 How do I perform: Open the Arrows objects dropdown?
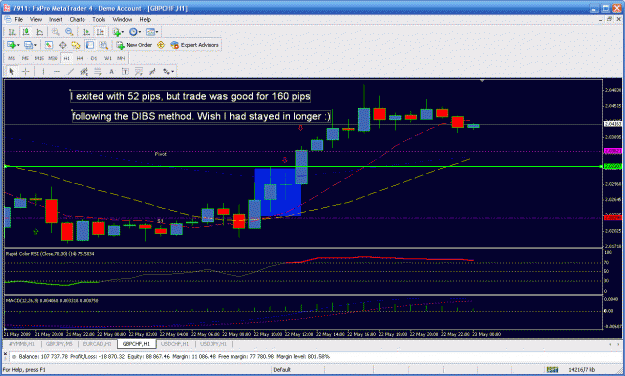pos(169,71)
